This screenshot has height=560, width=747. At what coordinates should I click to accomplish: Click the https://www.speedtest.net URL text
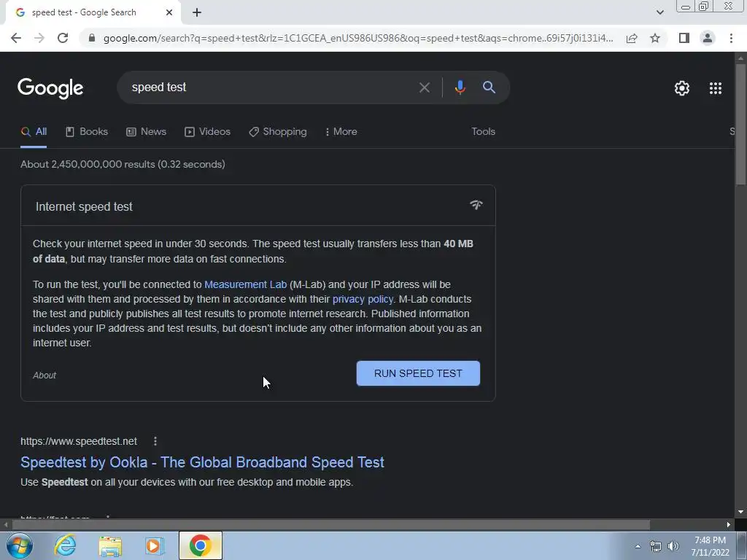79,441
